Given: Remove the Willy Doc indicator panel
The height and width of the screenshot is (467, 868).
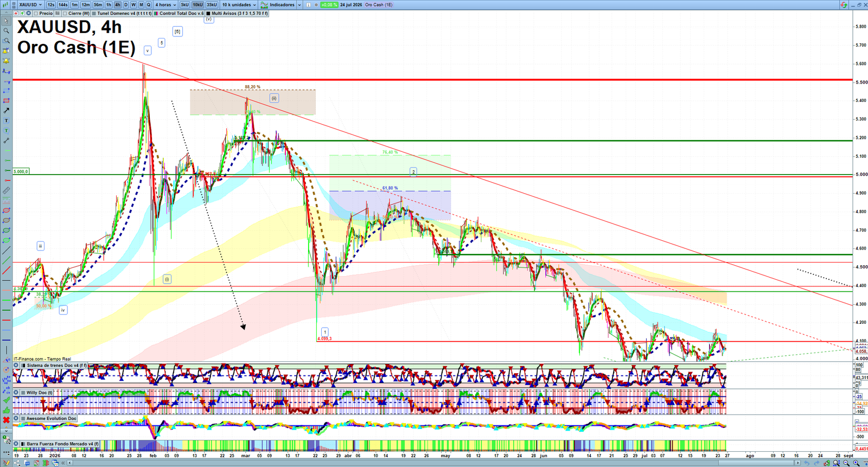Looking at the screenshot, I should coord(16,392).
